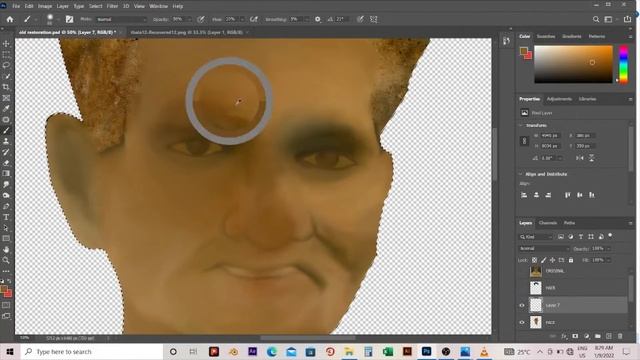
Task: Select the Brush tool in the left toolbar
Action: (6, 130)
